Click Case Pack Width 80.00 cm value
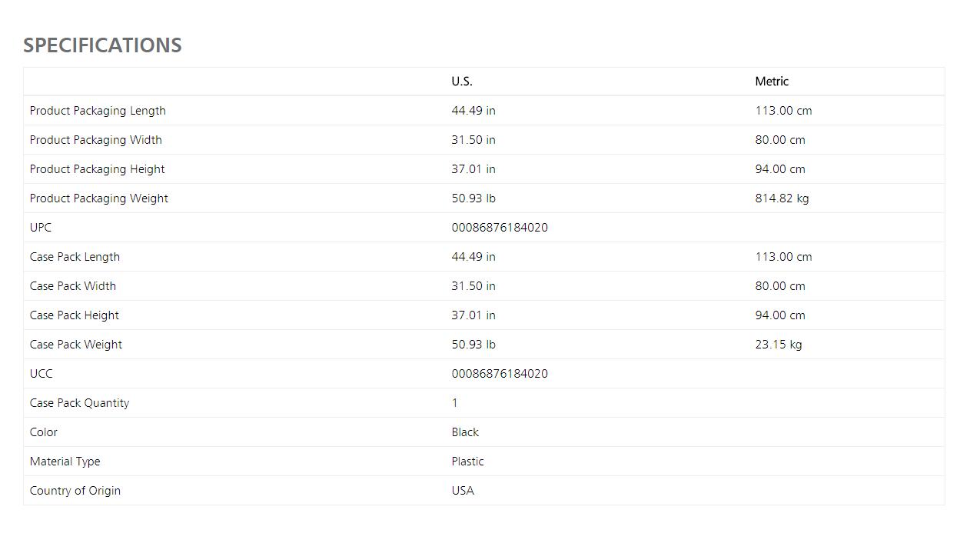The image size is (980, 550). (780, 286)
